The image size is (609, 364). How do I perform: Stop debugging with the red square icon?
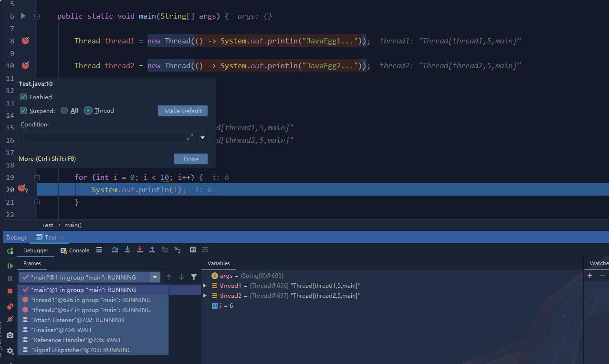pos(10,291)
